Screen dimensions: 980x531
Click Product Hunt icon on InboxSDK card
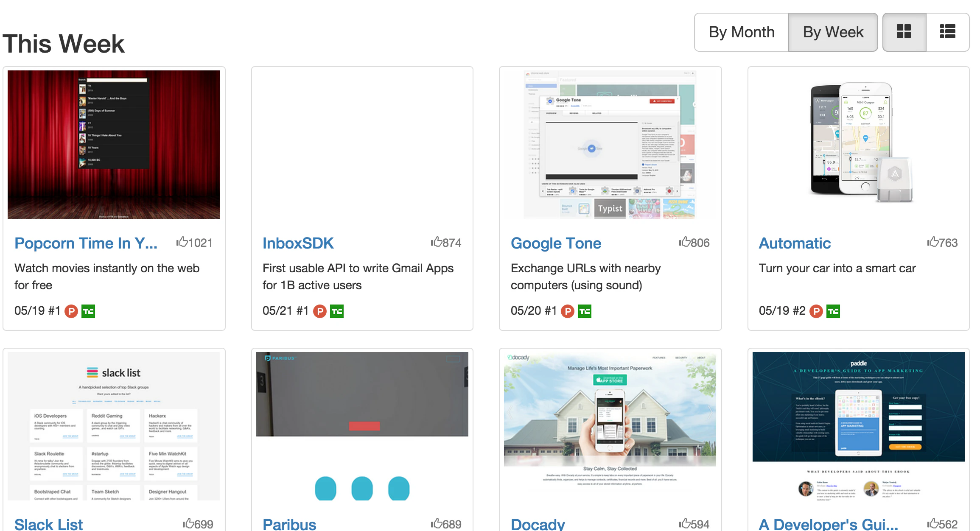click(320, 311)
